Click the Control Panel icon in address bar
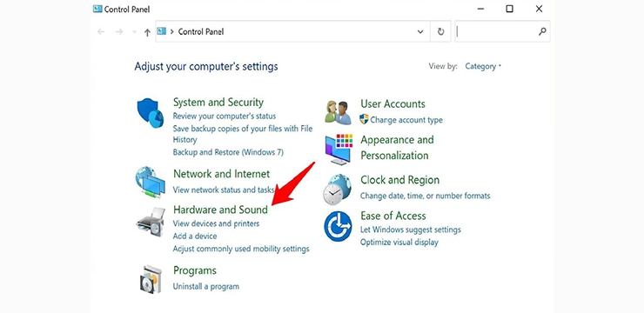 pyautogui.click(x=161, y=31)
